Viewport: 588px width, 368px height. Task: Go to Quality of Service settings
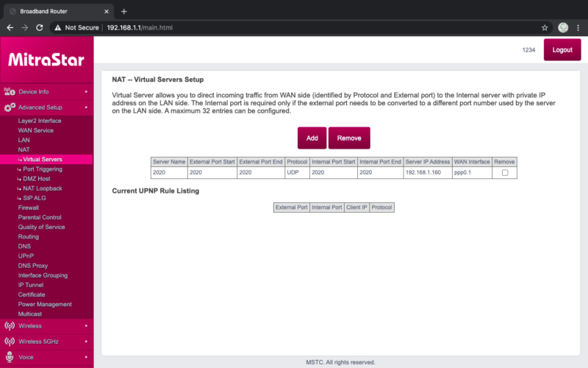40,227
